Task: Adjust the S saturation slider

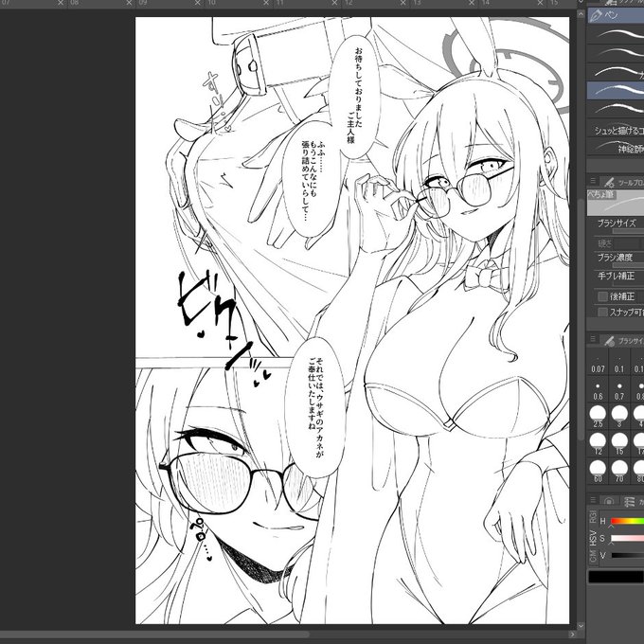Action: [627, 538]
